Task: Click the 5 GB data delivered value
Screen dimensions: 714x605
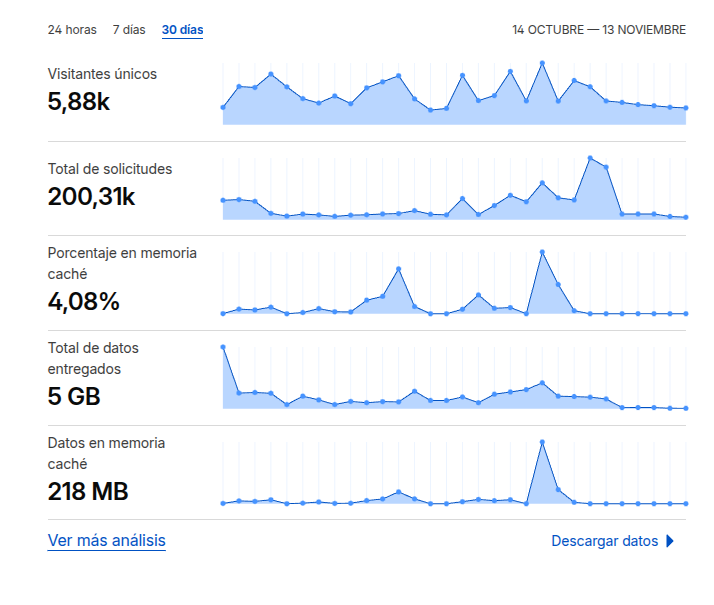Action: [74, 397]
